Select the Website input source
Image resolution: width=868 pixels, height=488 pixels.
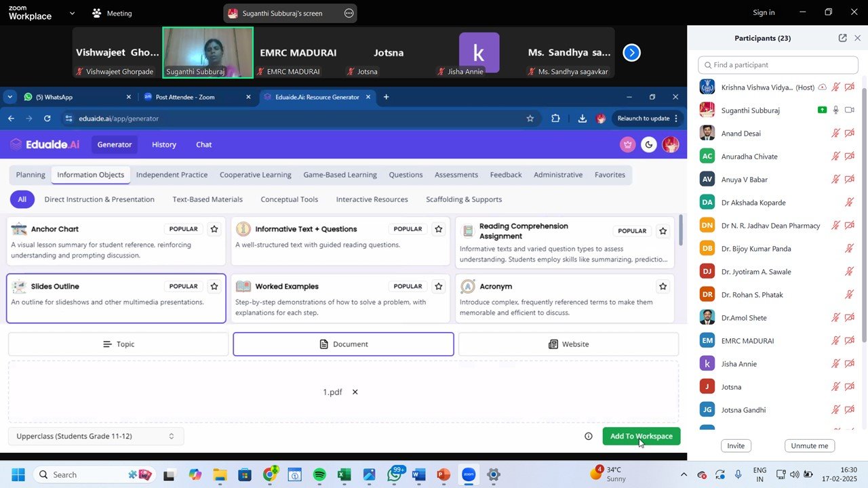(x=568, y=344)
